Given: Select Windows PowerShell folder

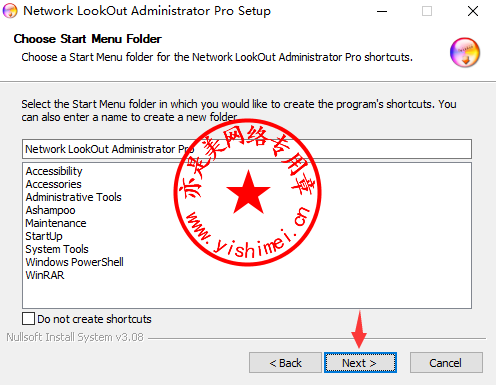Looking at the screenshot, I should tap(75, 262).
